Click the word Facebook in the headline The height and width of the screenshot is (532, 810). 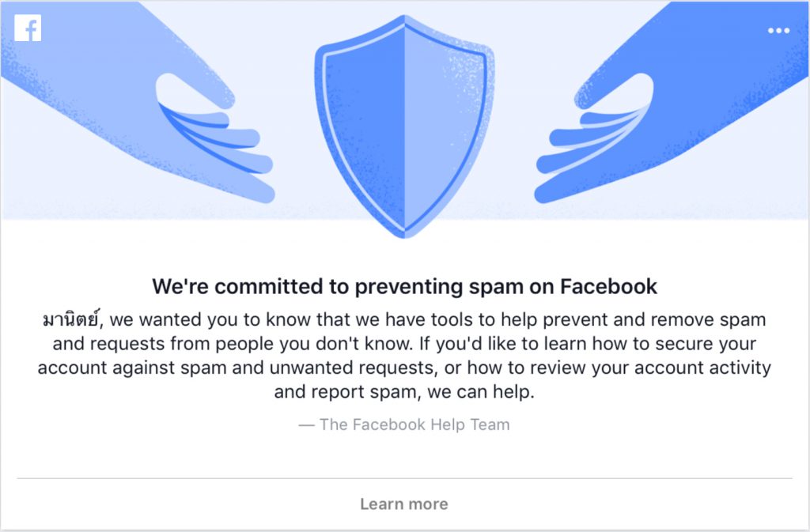[x=608, y=286]
